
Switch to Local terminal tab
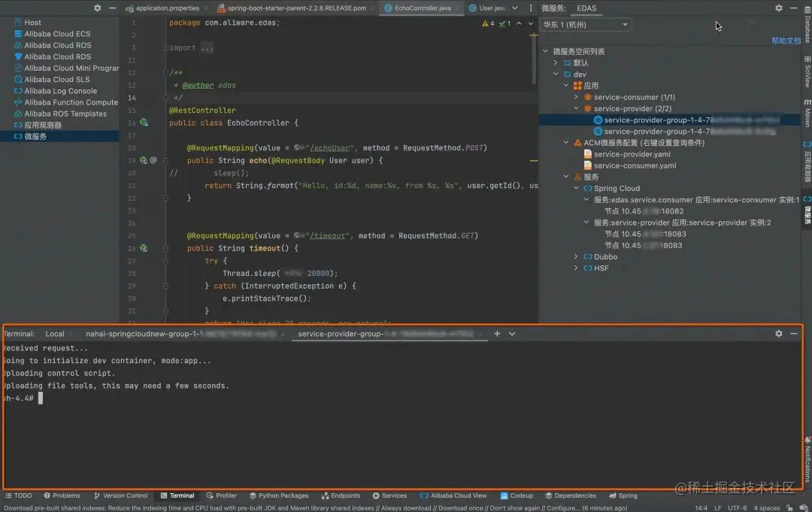click(55, 334)
